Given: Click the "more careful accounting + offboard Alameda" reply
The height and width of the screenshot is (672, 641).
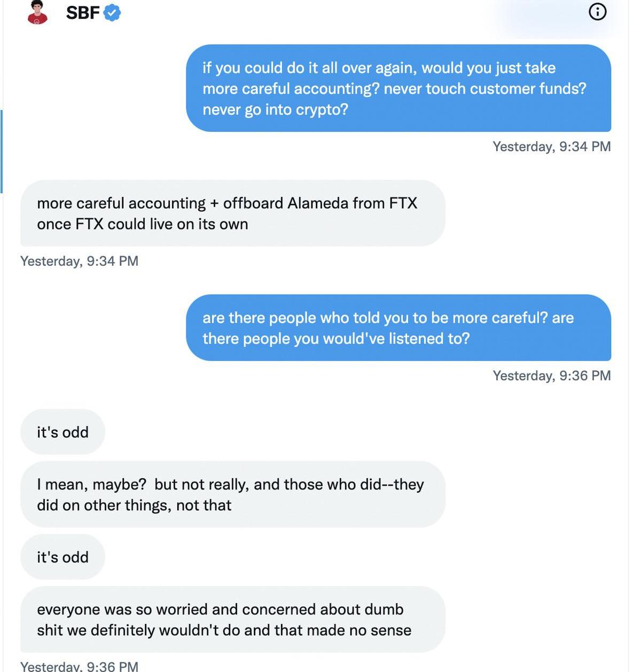Looking at the screenshot, I should (232, 213).
